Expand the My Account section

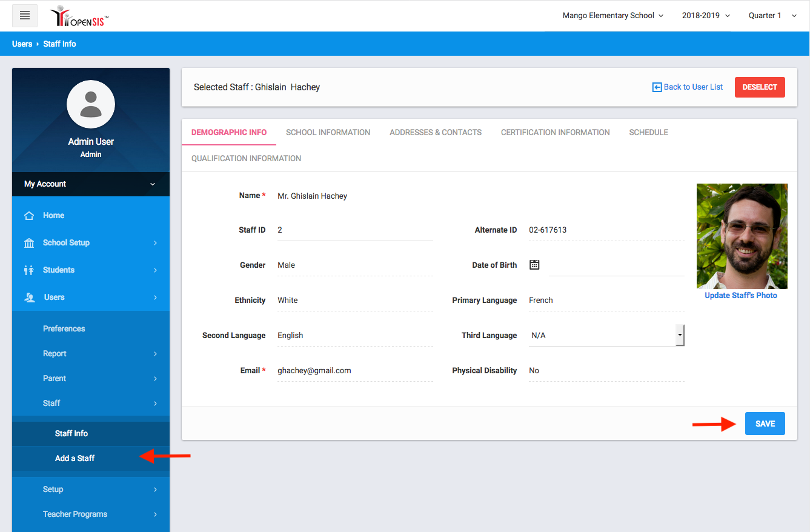pyautogui.click(x=91, y=184)
